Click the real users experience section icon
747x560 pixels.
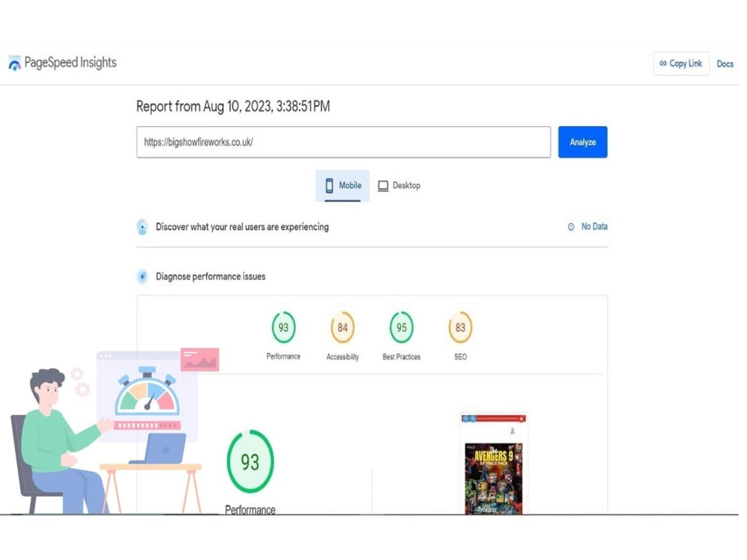point(143,227)
